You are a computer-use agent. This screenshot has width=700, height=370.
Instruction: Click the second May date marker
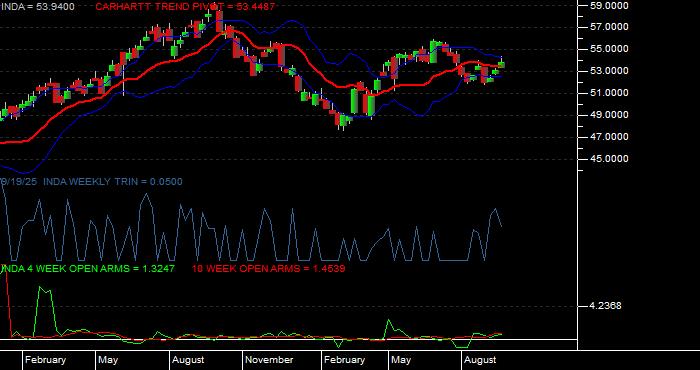(401, 360)
